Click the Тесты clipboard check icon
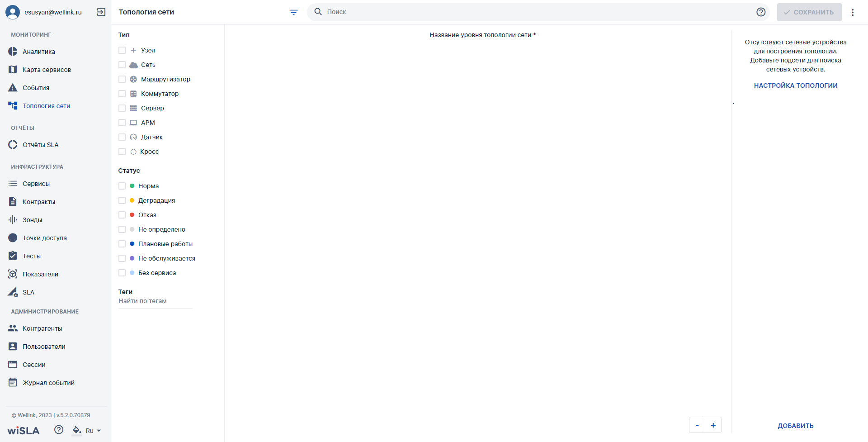The image size is (868, 442). pos(13,256)
